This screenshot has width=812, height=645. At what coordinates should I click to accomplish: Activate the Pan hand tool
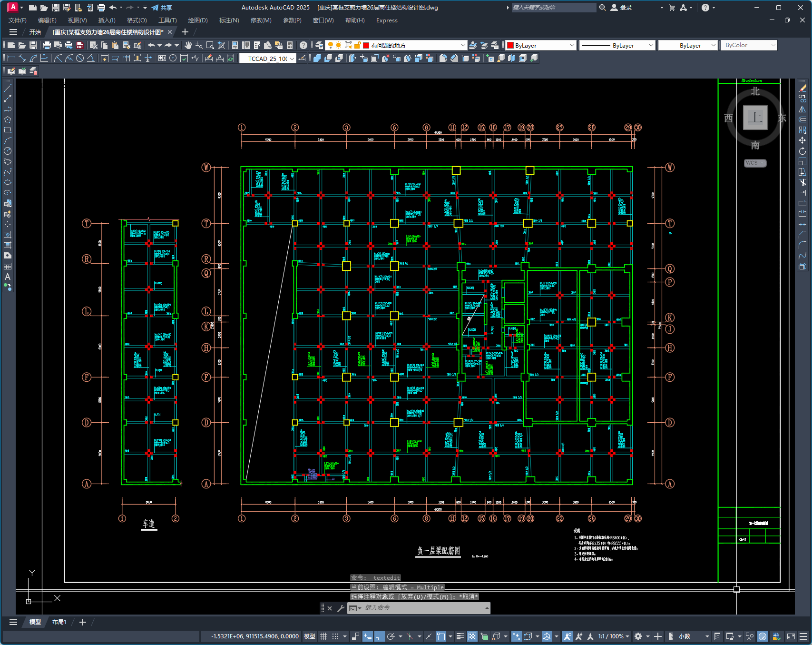tap(188, 45)
